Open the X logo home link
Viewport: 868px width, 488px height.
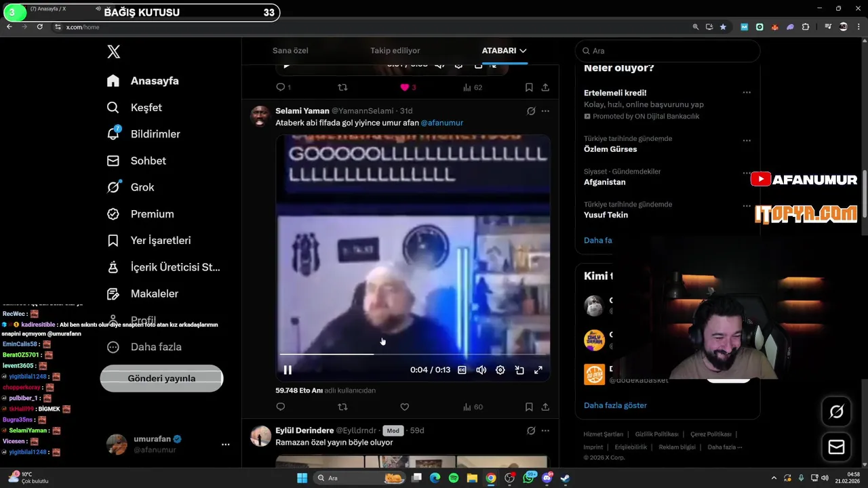pyautogui.click(x=114, y=52)
